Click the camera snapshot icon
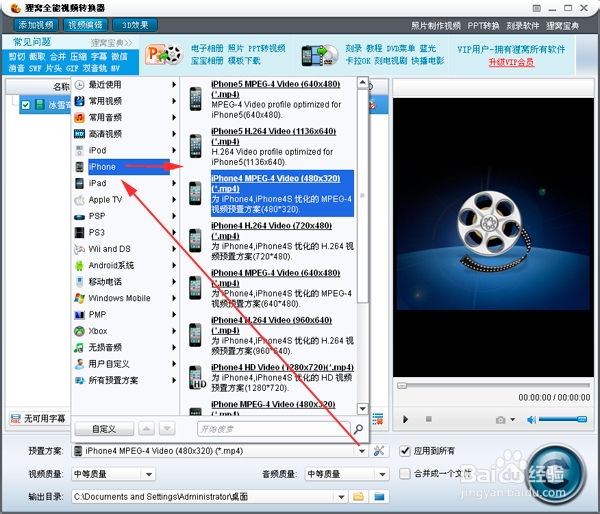Screen dimensions: 600x514 [x=501, y=420]
